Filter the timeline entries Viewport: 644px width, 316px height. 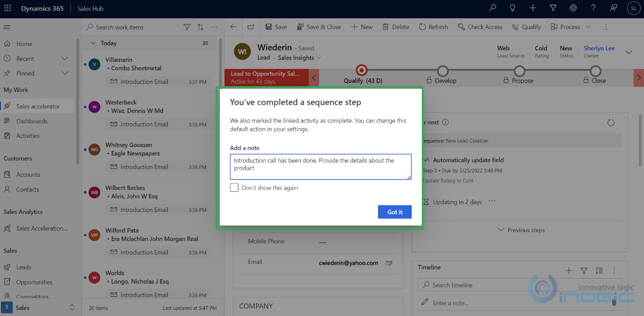584,271
